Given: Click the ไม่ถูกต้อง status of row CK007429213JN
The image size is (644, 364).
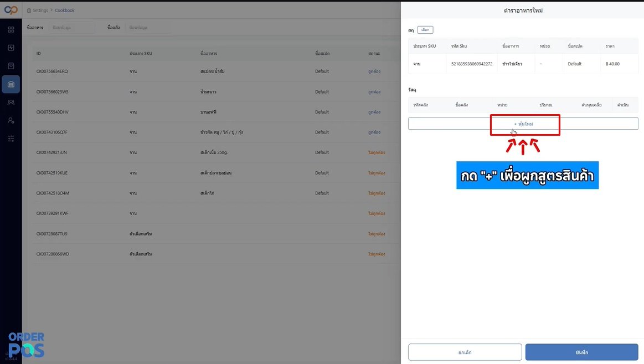Looking at the screenshot, I should point(377,152).
